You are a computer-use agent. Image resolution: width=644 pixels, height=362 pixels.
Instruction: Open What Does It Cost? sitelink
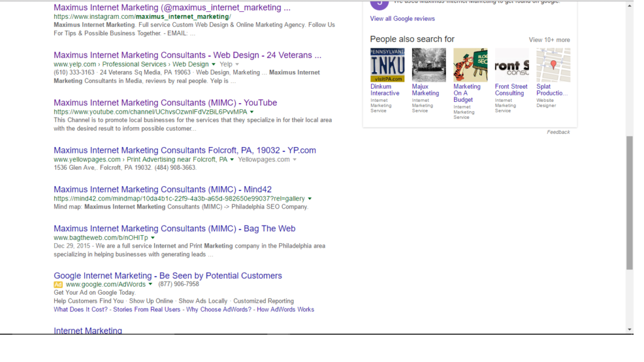(x=80, y=309)
